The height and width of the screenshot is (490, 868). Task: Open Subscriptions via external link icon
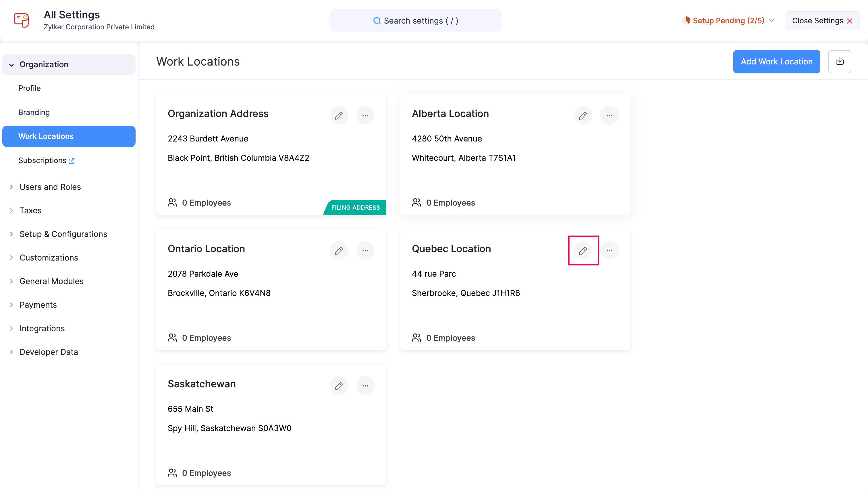(x=72, y=161)
